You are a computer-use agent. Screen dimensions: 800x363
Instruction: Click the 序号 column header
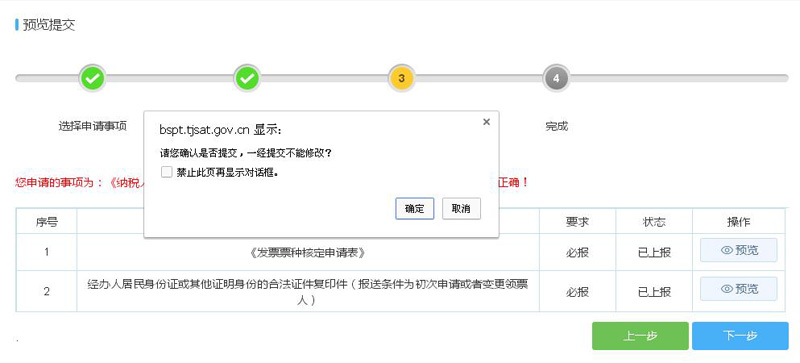tap(46, 222)
